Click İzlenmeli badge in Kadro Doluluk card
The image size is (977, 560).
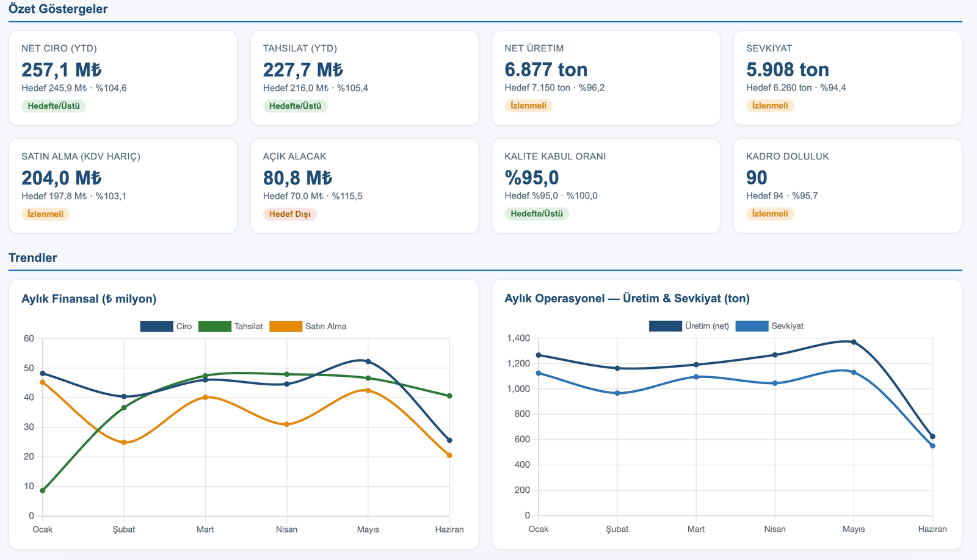[770, 214]
